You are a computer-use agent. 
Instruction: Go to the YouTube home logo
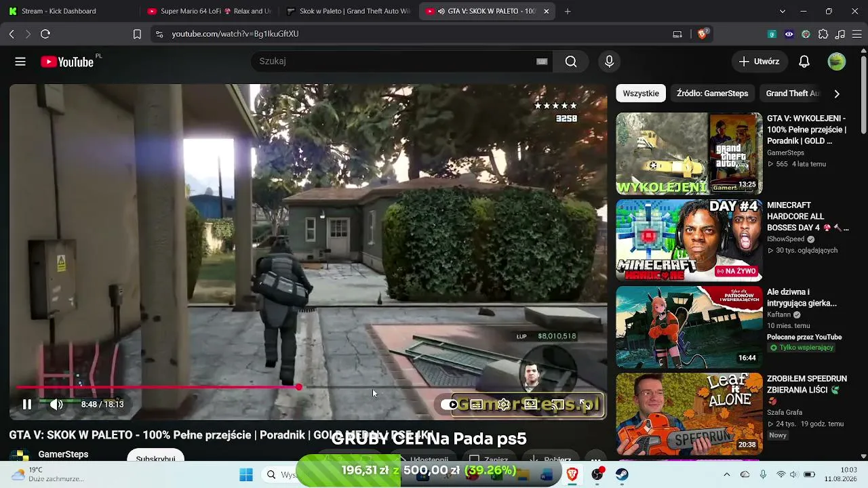point(66,62)
